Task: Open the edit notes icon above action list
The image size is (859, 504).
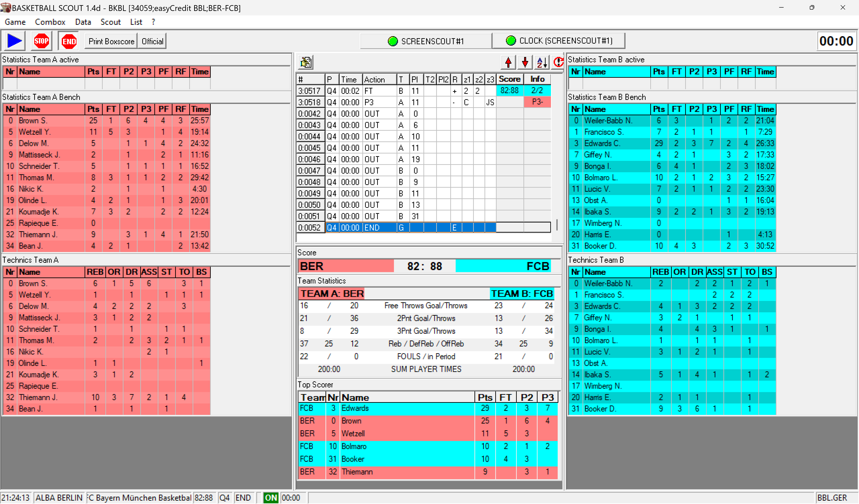Action: pyautogui.click(x=306, y=62)
